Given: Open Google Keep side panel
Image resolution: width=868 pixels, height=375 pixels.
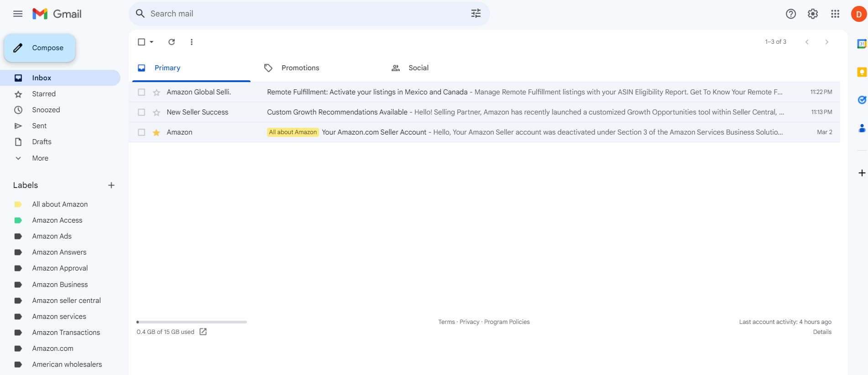Looking at the screenshot, I should (x=862, y=72).
